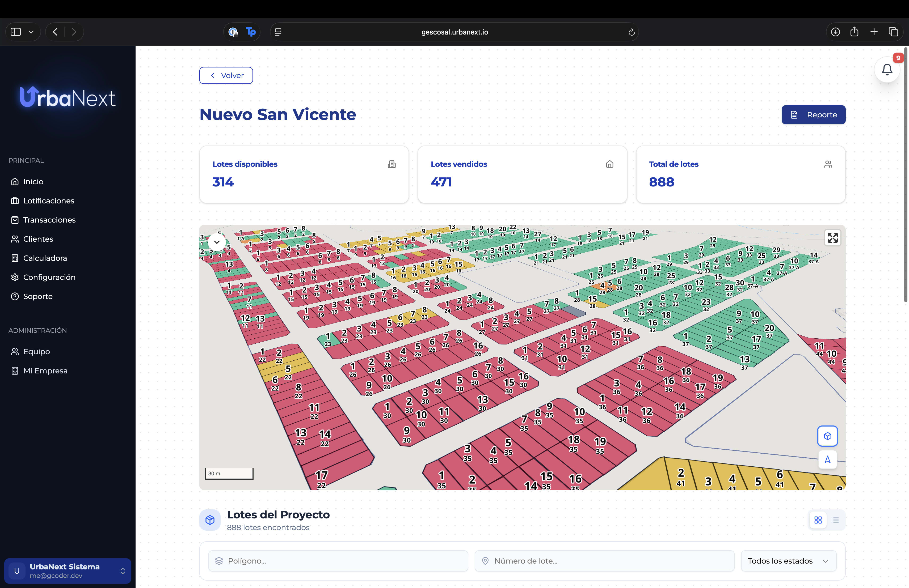Click the Calculadora calculator icon in sidebar
The width and height of the screenshot is (909, 588).
click(15, 258)
